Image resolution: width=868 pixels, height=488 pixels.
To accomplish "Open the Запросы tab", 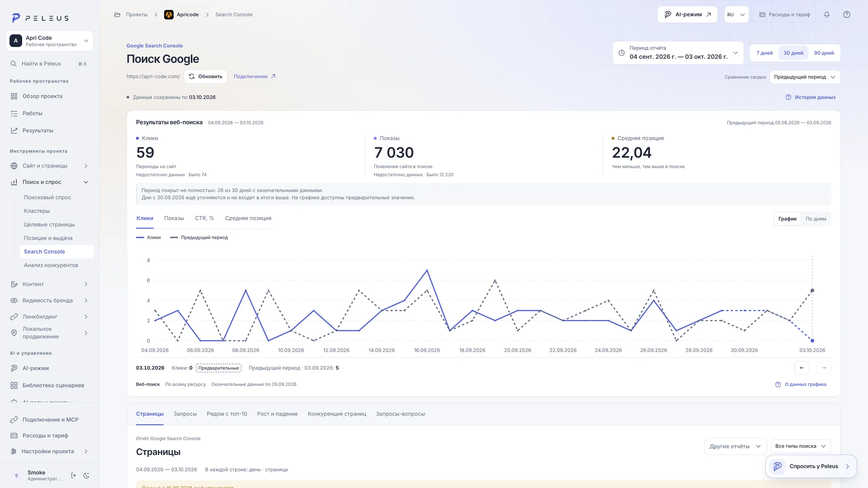I will (185, 414).
